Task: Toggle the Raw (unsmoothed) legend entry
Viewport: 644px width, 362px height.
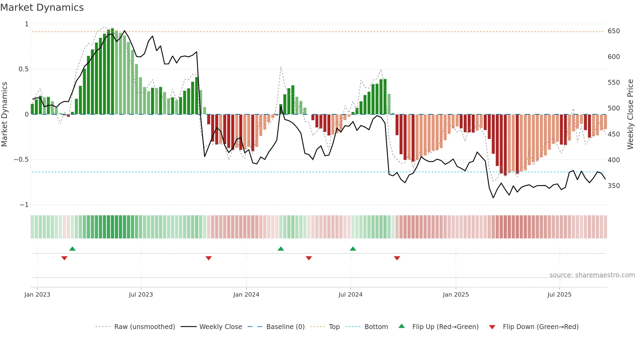Action: (x=135, y=327)
